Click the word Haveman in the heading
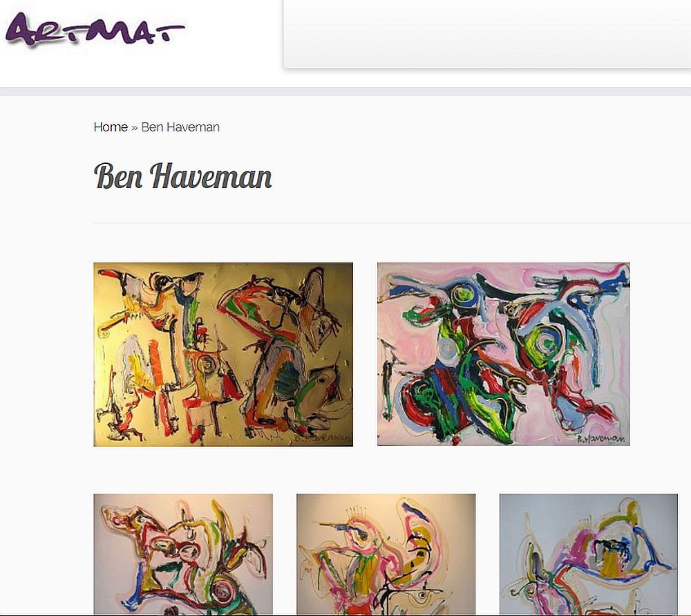 pos(211,176)
